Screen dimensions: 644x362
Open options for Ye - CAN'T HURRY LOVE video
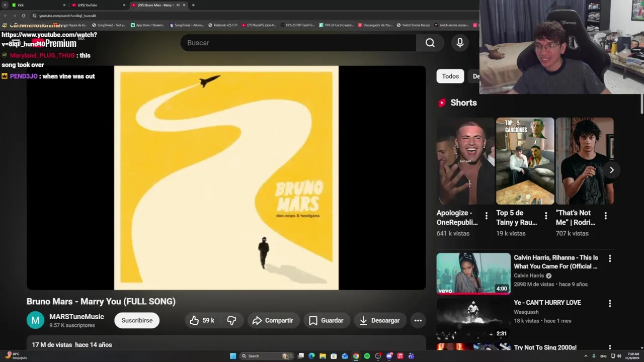[x=610, y=304]
